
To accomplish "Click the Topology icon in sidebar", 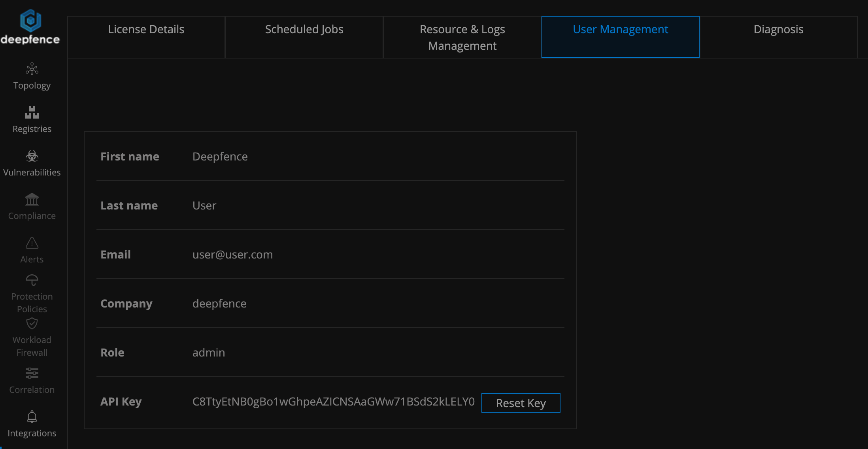I will click(32, 69).
